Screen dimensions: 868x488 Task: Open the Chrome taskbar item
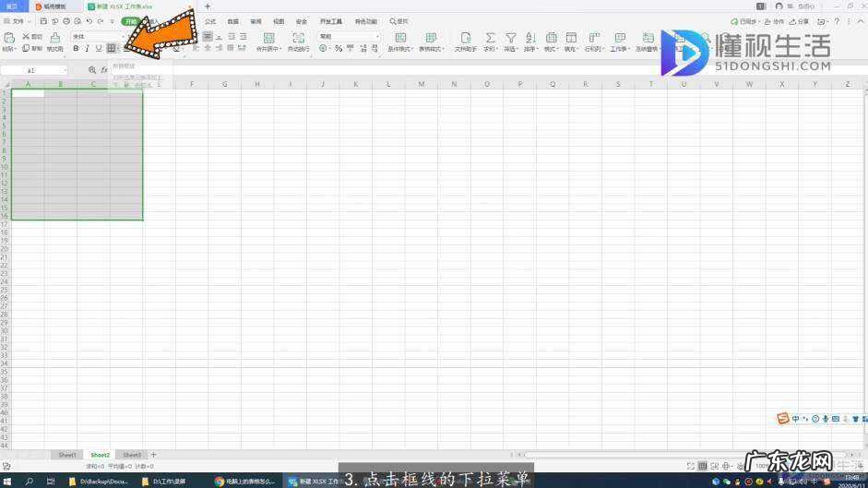click(x=245, y=481)
